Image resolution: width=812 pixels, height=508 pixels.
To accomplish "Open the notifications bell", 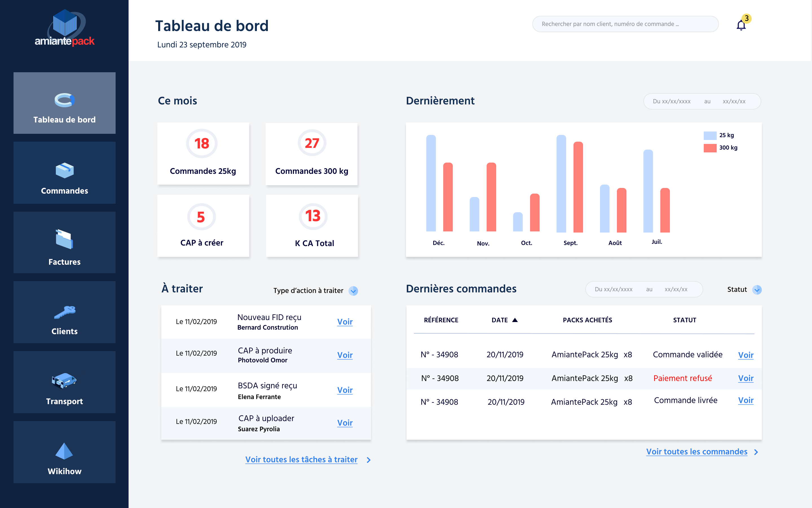I will [741, 25].
